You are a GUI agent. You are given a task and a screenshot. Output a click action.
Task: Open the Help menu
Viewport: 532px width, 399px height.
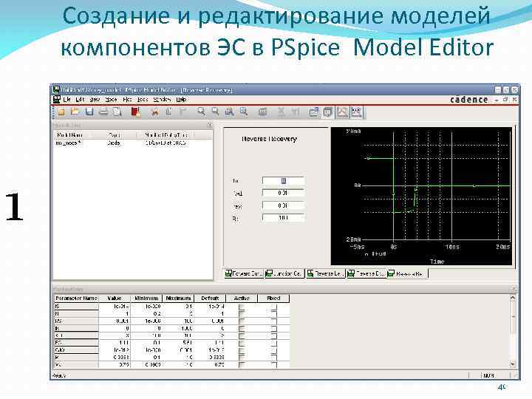click(x=181, y=100)
